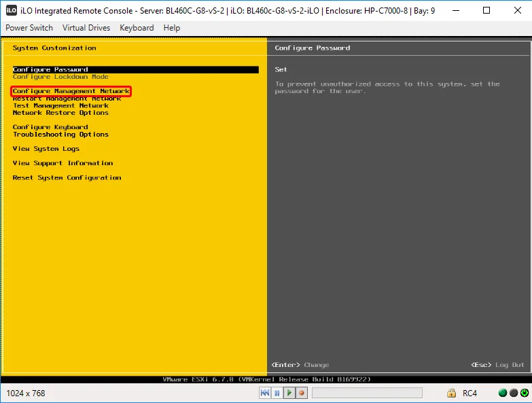Click the playback progress bar
532x403 pixels.
click(367, 393)
